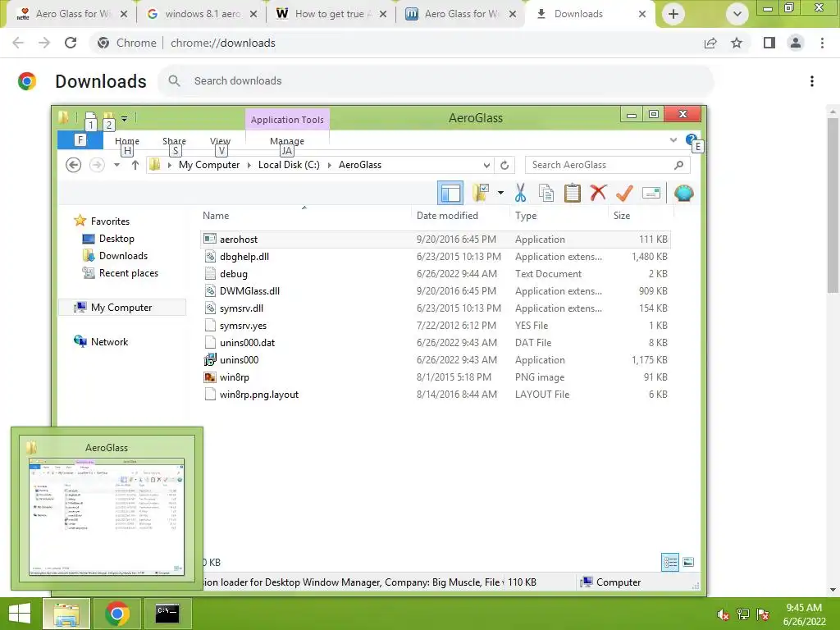Open the Explorer File tab

[x=80, y=140]
